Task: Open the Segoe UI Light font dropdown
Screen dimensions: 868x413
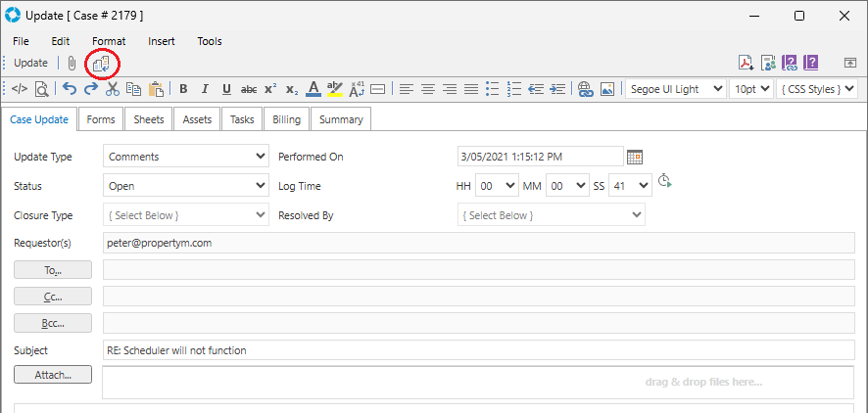Action: pos(676,89)
